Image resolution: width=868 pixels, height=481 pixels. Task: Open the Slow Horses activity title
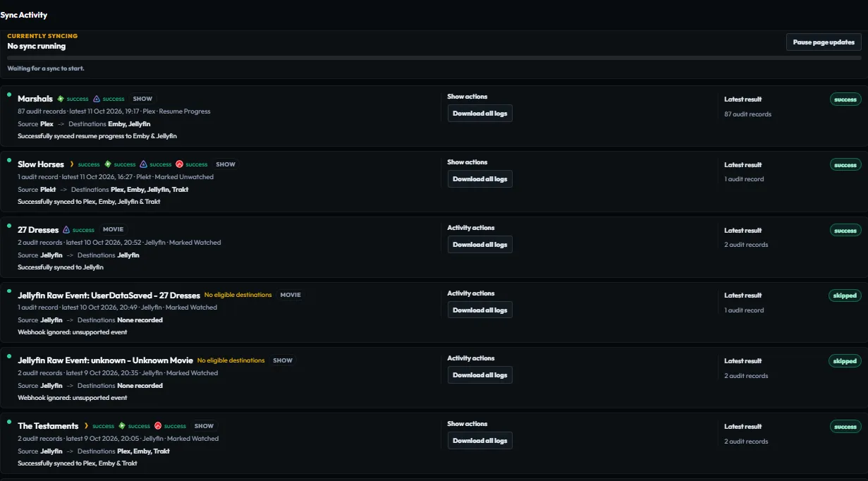[41, 164]
